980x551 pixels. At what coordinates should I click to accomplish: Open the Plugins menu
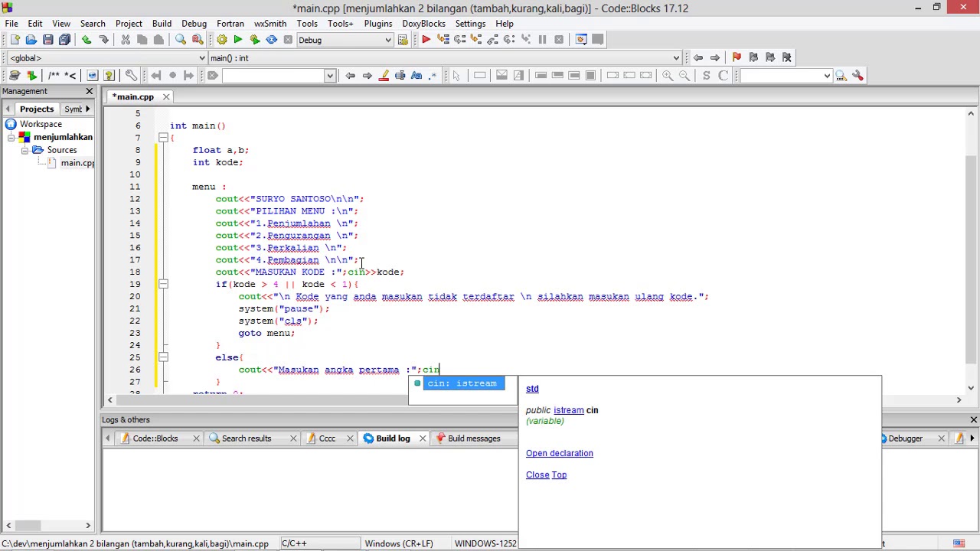click(x=378, y=23)
